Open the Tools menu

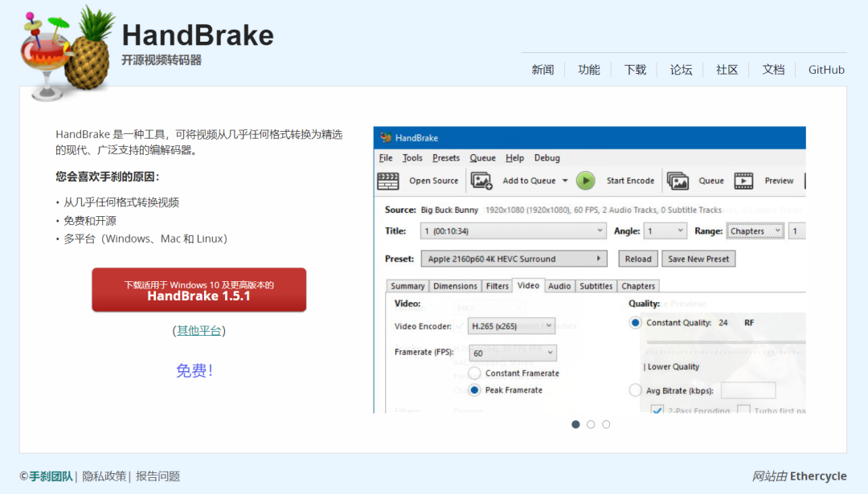click(x=412, y=158)
